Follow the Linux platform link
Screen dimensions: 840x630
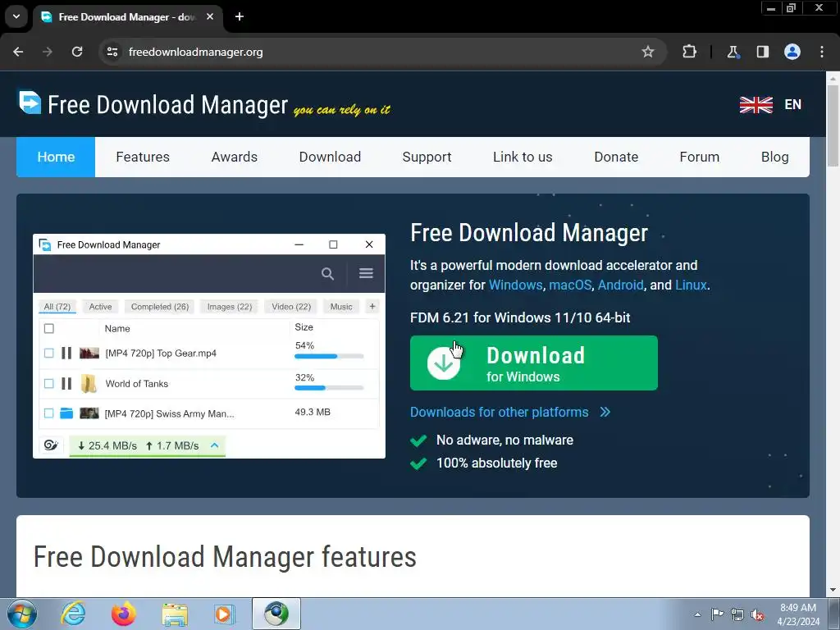(x=691, y=285)
